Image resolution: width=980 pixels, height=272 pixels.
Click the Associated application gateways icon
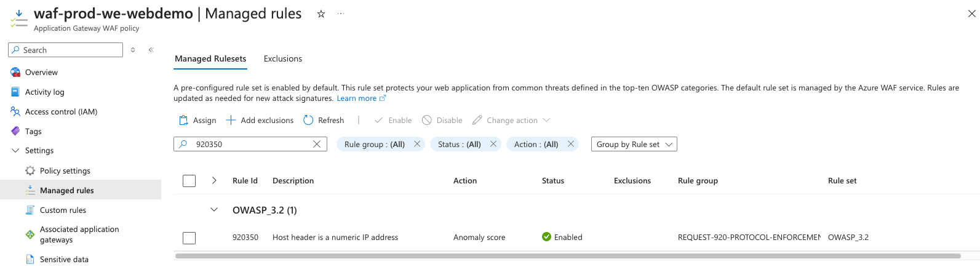click(30, 234)
